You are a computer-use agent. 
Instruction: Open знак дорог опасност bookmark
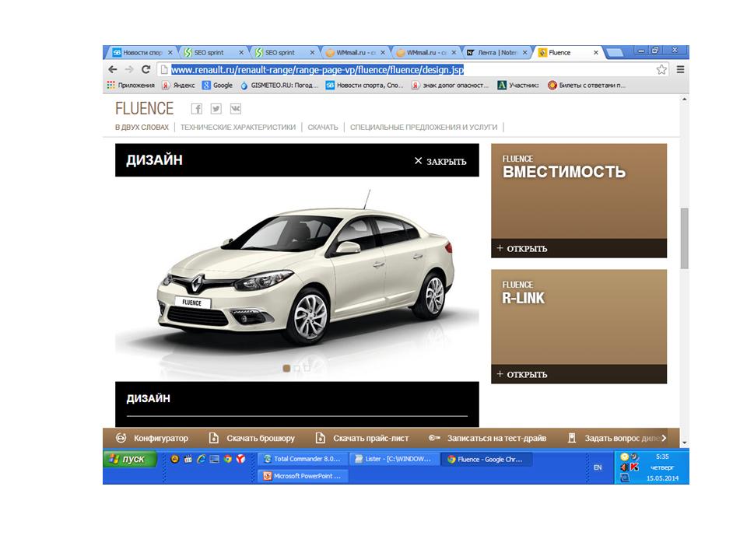point(451,86)
